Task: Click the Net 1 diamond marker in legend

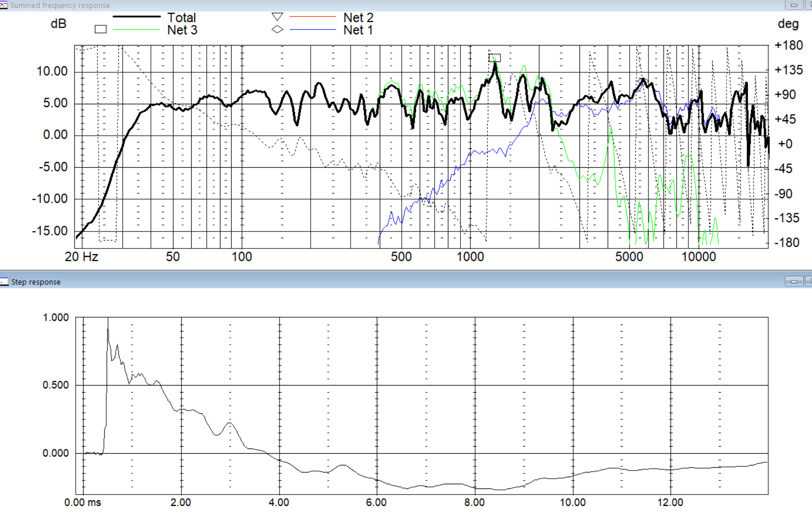Action: tap(277, 30)
